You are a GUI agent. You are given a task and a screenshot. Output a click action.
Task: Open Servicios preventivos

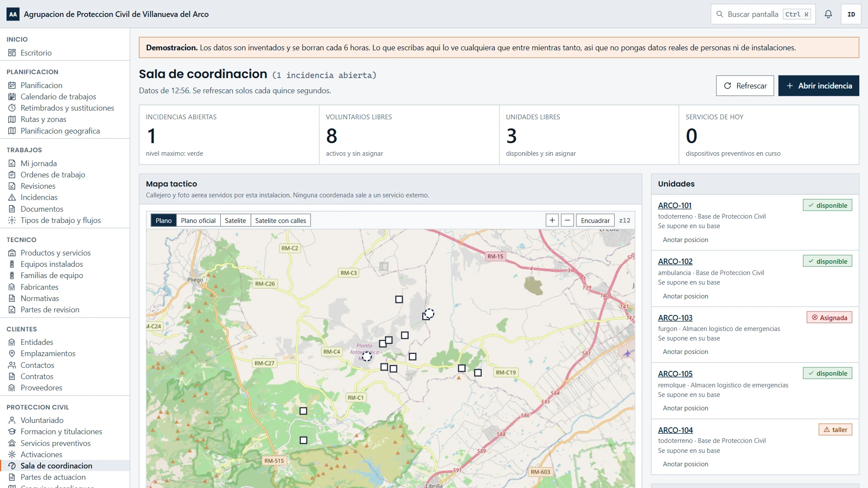65,443
